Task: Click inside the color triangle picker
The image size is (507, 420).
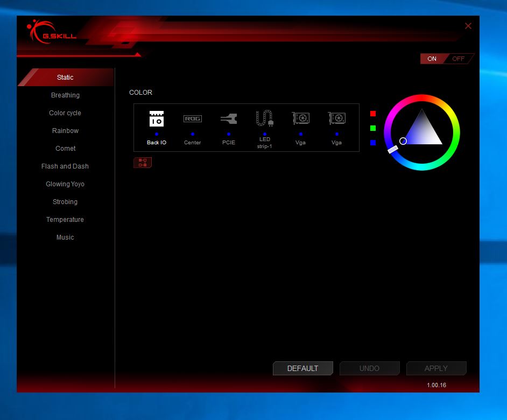Action: (422, 132)
